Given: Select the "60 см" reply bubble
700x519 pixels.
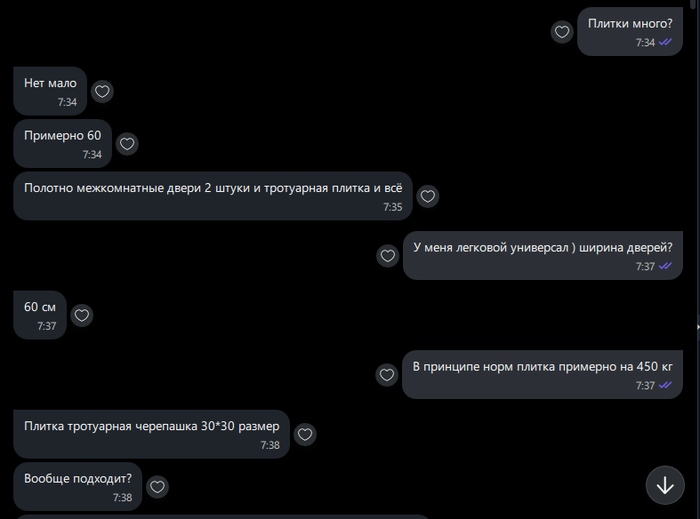Looking at the screenshot, I should point(40,316).
